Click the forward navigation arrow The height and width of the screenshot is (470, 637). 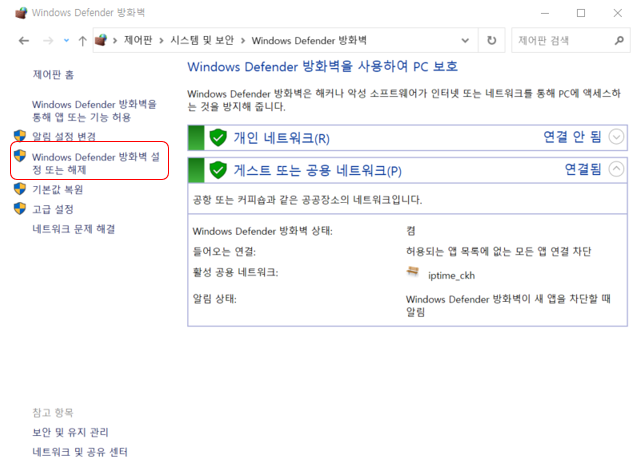pyautogui.click(x=48, y=41)
